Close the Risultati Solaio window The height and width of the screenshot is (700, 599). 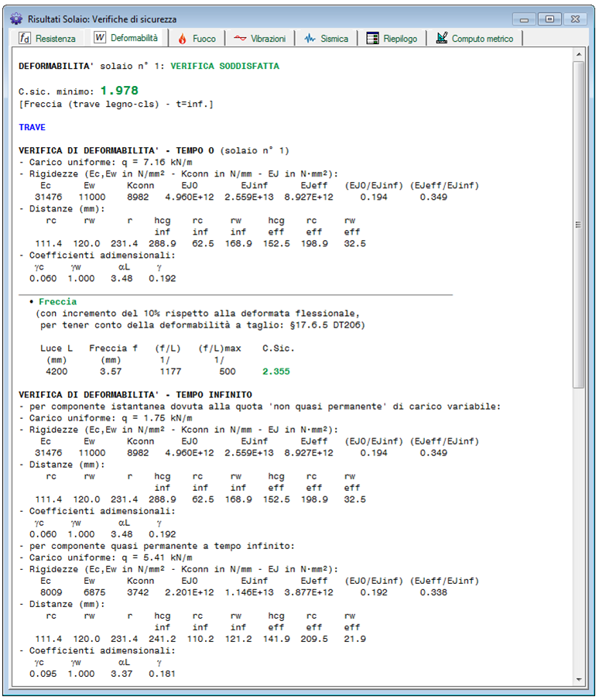[573, 18]
